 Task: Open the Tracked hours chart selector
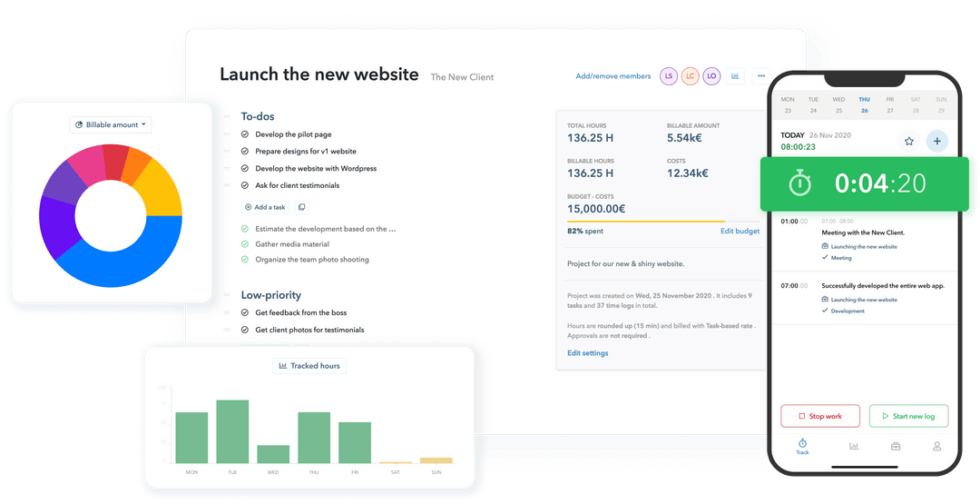(x=309, y=366)
